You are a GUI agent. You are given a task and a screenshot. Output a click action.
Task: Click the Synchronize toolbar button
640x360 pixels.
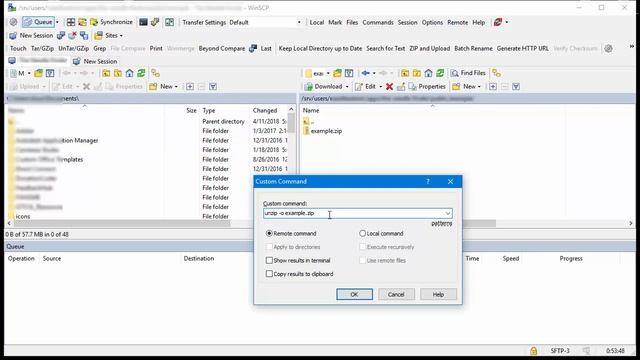point(112,22)
